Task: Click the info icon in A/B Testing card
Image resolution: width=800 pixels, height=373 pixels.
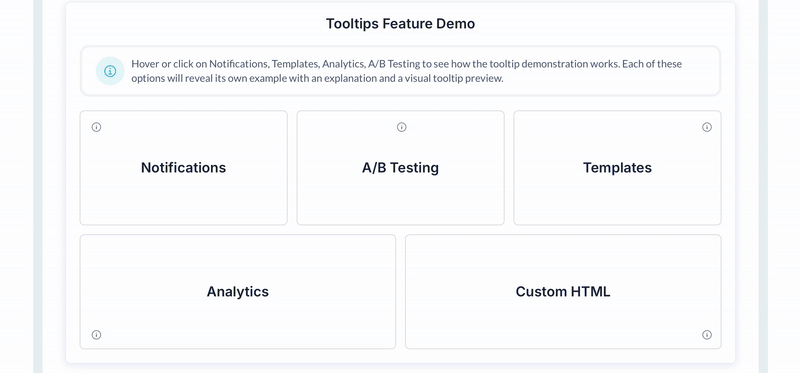Action: point(402,127)
